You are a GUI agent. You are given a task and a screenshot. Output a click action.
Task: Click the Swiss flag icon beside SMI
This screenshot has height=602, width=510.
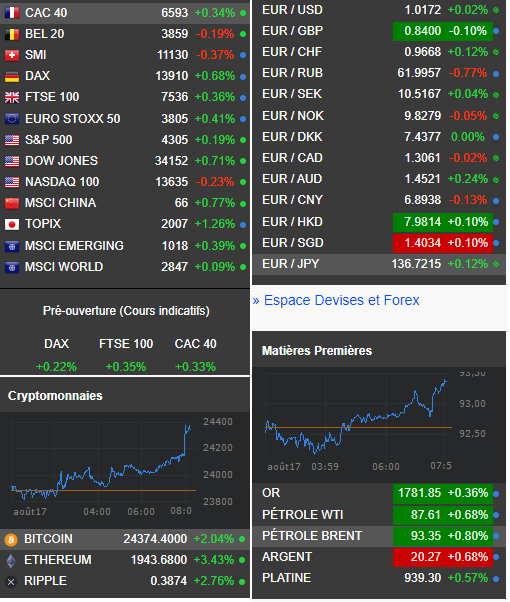click(12, 55)
